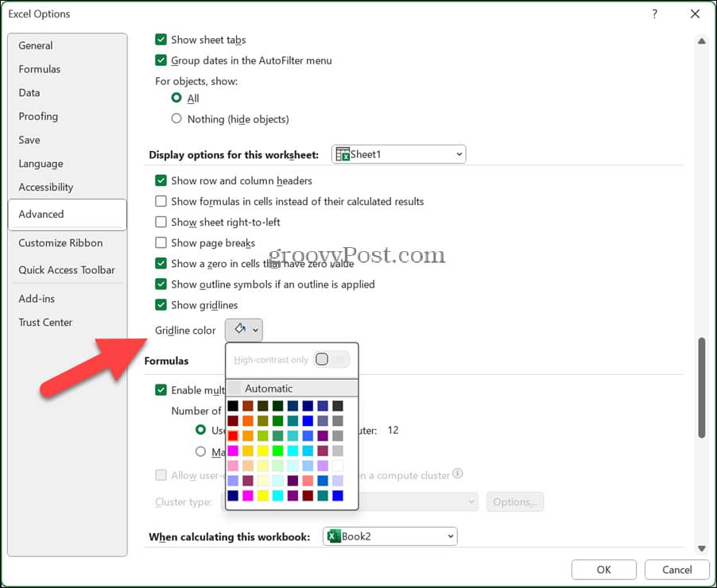Image resolution: width=717 pixels, height=588 pixels.
Task: Select the Manual processors radio button
Action: coord(200,452)
